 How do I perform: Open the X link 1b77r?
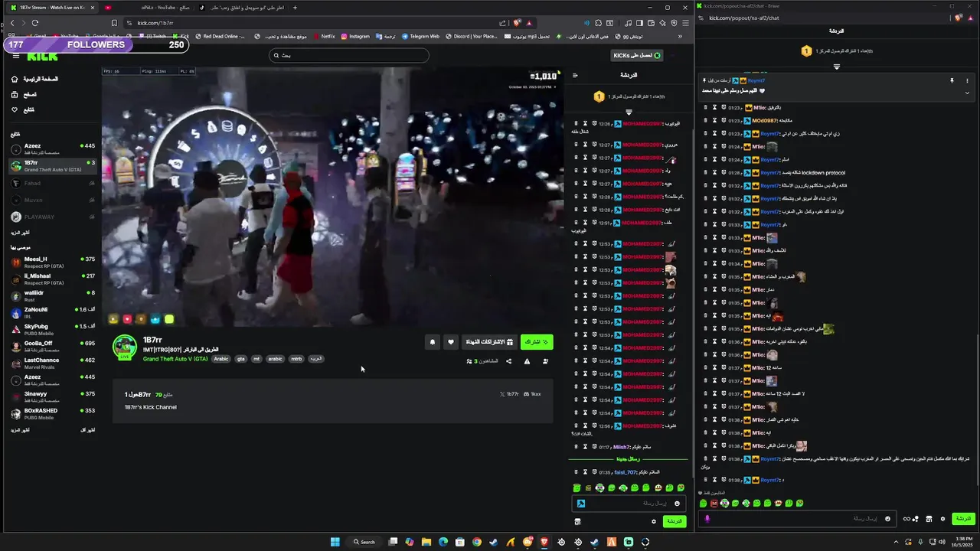(509, 394)
